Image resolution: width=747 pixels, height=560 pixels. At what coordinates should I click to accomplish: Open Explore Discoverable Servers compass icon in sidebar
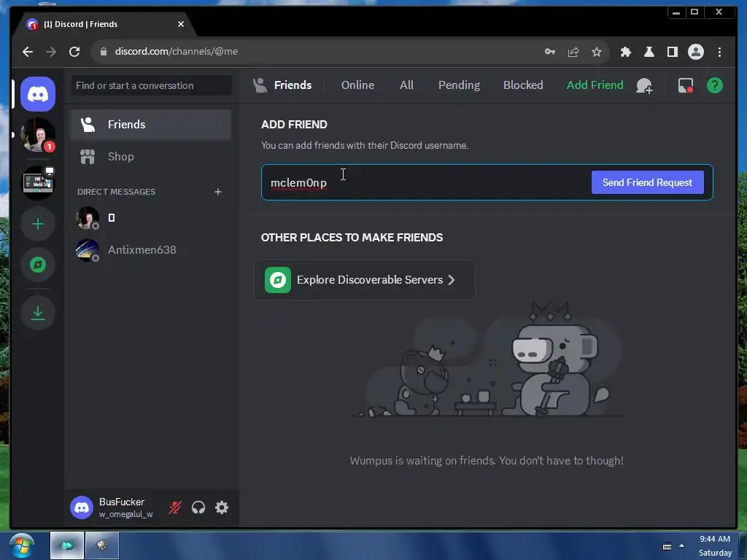[x=38, y=265]
